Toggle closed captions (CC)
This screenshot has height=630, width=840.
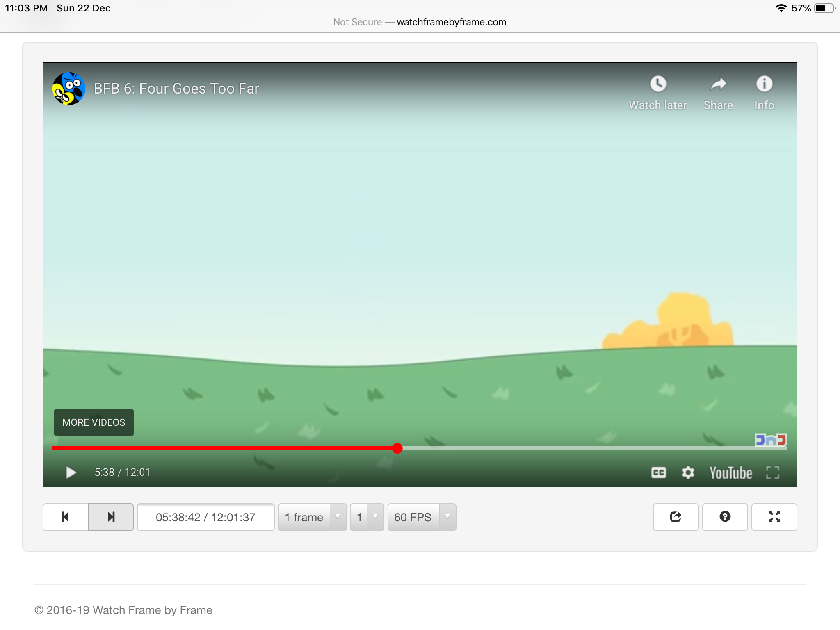click(x=659, y=472)
